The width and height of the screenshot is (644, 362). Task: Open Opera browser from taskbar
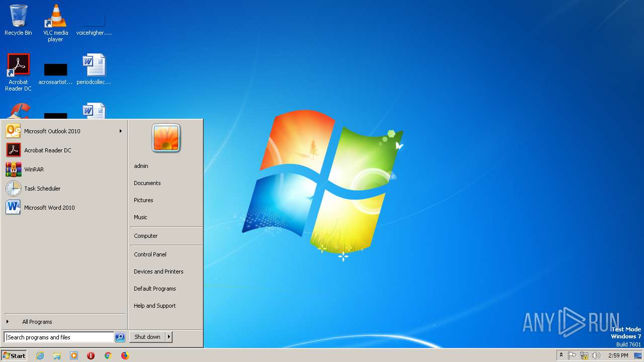click(91, 355)
